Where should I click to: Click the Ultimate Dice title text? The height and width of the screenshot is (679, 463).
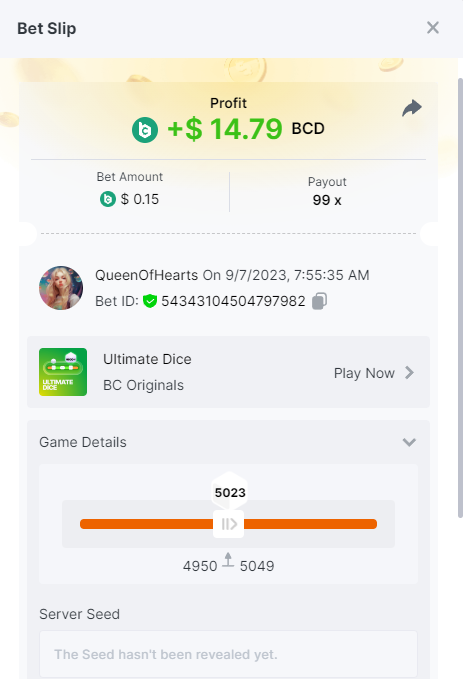147,359
